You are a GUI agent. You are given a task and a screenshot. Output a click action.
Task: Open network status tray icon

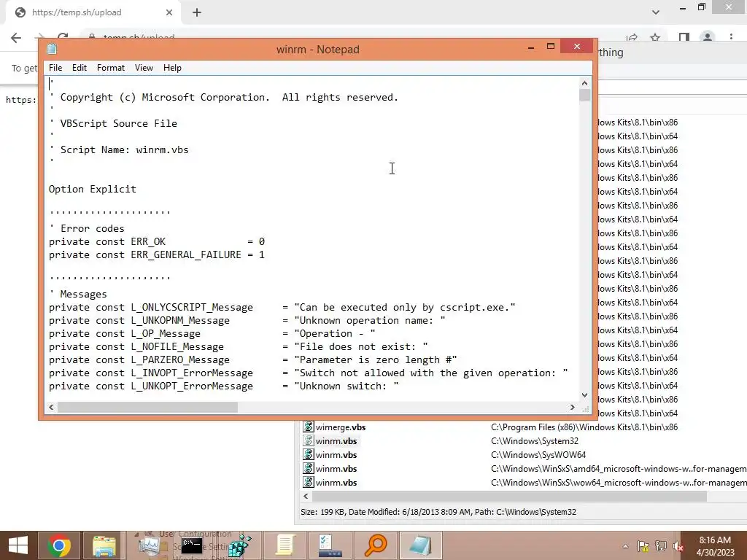[661, 546]
